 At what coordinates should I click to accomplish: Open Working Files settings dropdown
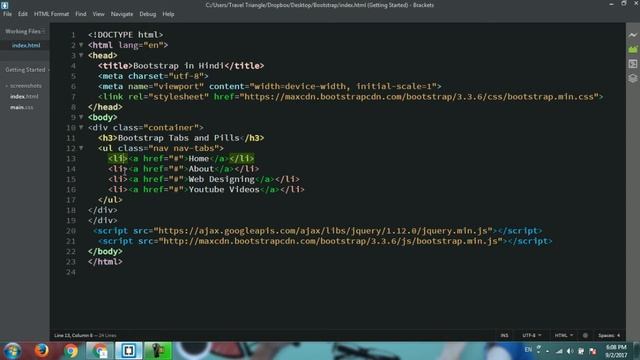pyautogui.click(x=43, y=31)
